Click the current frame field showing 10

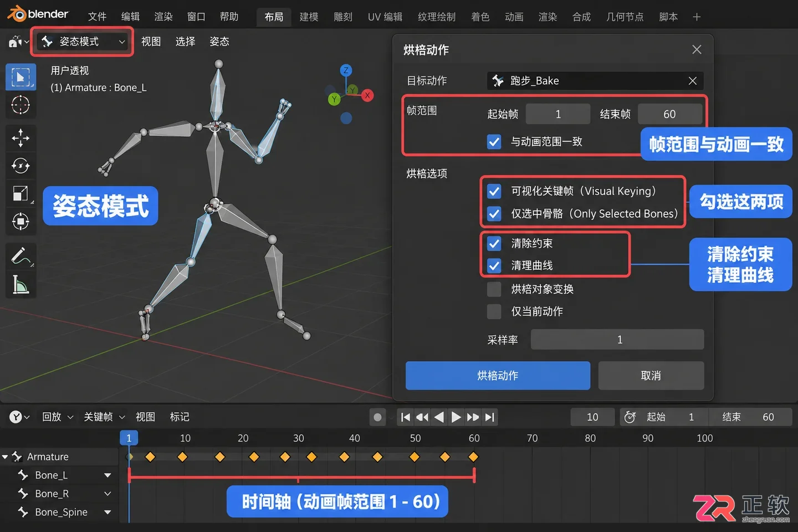592,417
